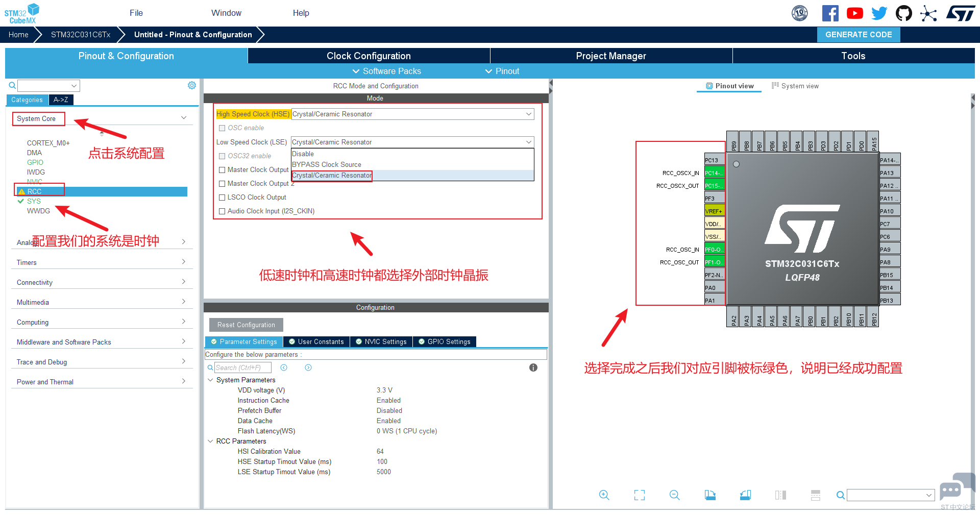Go to Home breadcrumb

point(18,35)
